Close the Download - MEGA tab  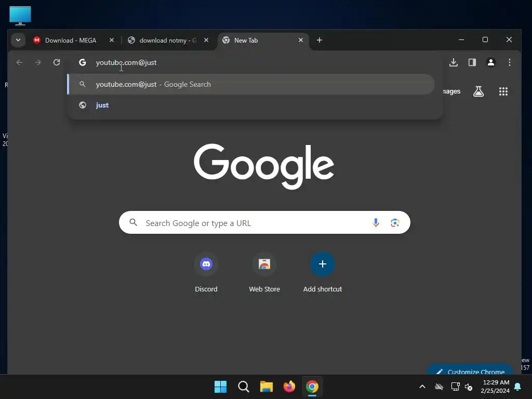tap(112, 40)
